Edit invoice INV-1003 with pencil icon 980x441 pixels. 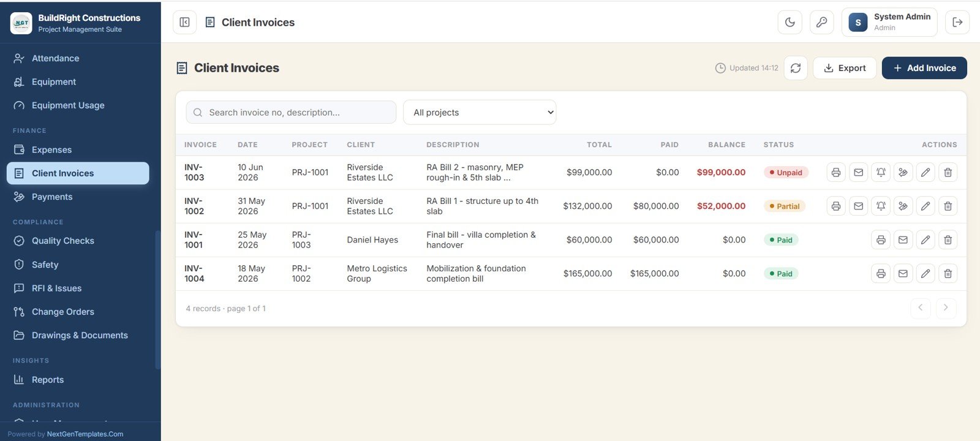[x=925, y=173]
